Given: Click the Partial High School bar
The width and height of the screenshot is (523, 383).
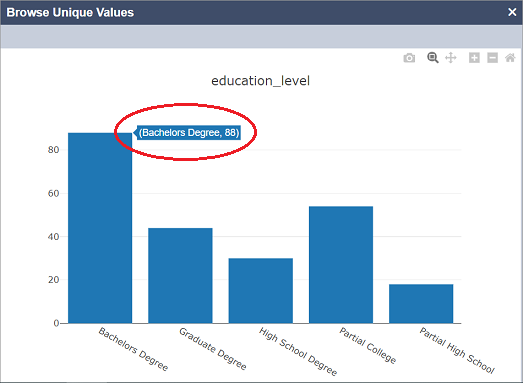Looking at the screenshot, I should [421, 304].
